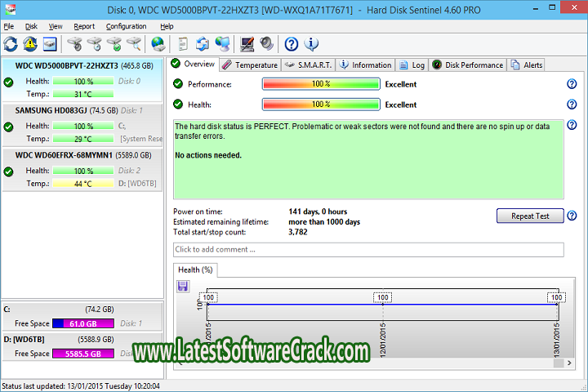The image size is (588, 392).
Task: Switch to the Log tab
Action: click(x=412, y=65)
